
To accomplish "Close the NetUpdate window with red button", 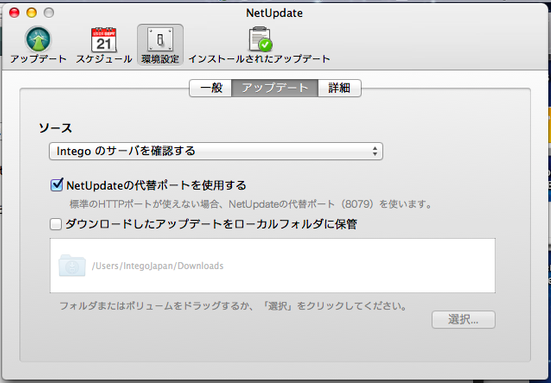I will (14, 13).
